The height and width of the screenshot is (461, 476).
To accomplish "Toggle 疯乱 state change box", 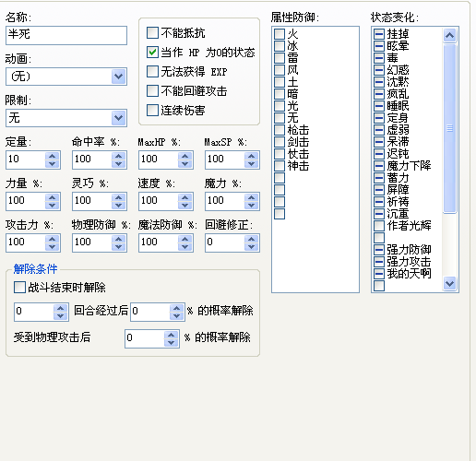I will pyautogui.click(x=379, y=94).
